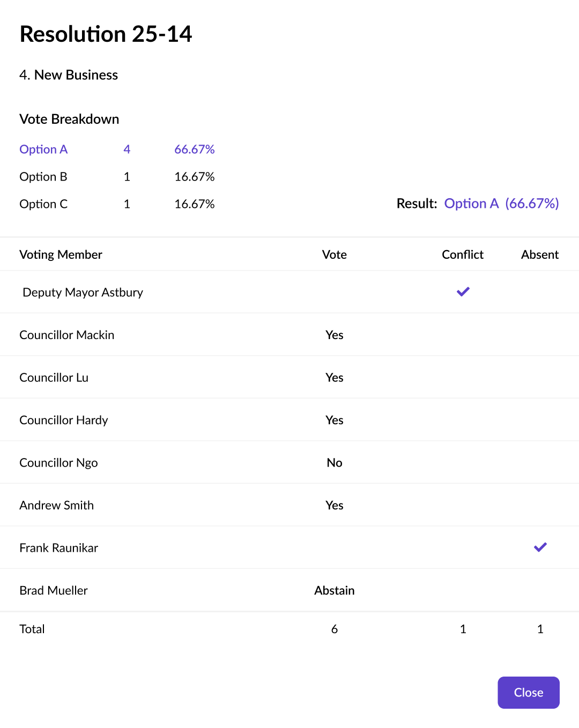Click the Resolution 25-14 title
579x728 pixels.
(x=106, y=34)
